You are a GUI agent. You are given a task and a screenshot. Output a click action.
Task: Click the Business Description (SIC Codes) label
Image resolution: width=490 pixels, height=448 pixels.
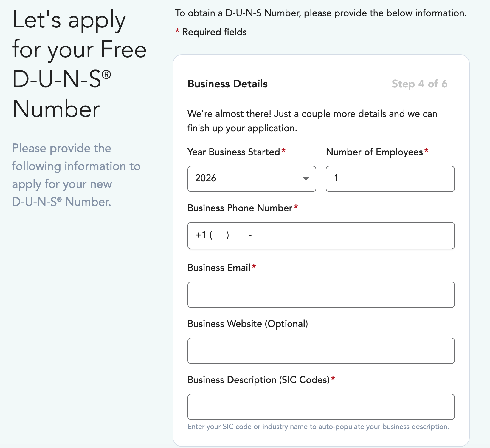[258, 380]
